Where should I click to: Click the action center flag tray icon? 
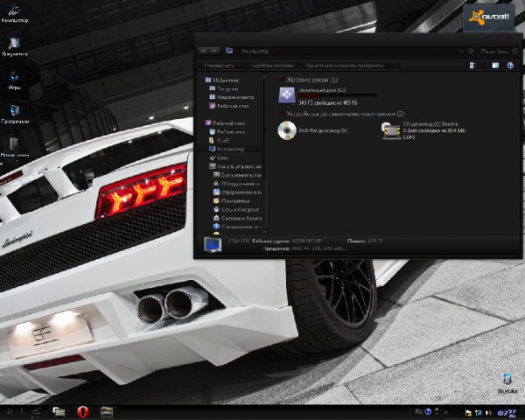468,413
